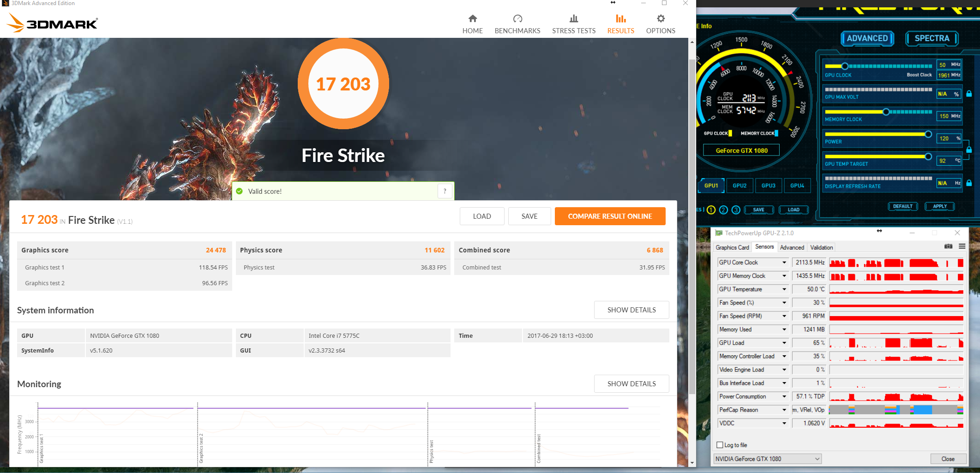Screen dimensions: 980x473
Task: Click the 3DMark results vertical scrollbar
Action: click(x=691, y=227)
